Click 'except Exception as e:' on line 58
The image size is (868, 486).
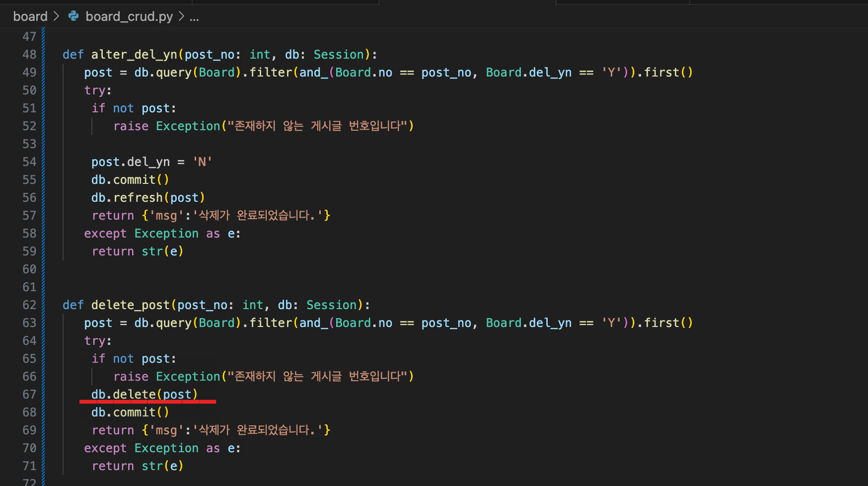[162, 234]
